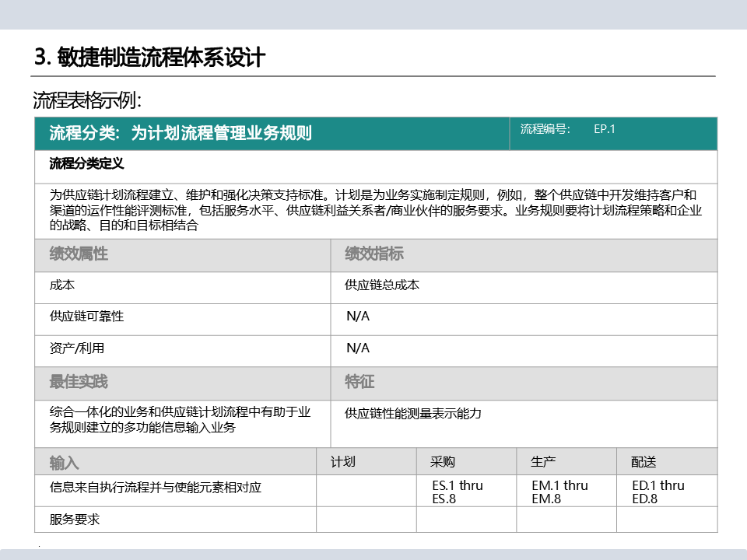The image size is (747, 560).
Task: Click the 流程分类定义 heading cell
Action: 376,166
